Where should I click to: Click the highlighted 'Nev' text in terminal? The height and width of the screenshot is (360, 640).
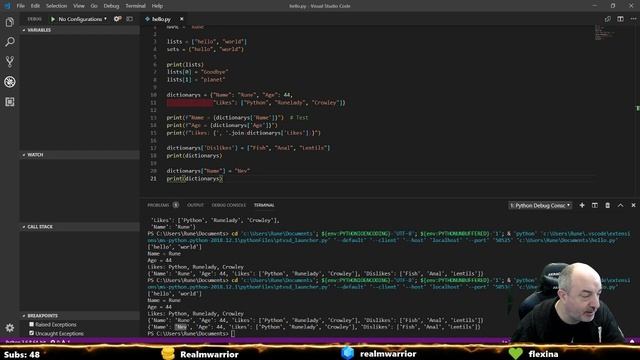(x=181, y=327)
